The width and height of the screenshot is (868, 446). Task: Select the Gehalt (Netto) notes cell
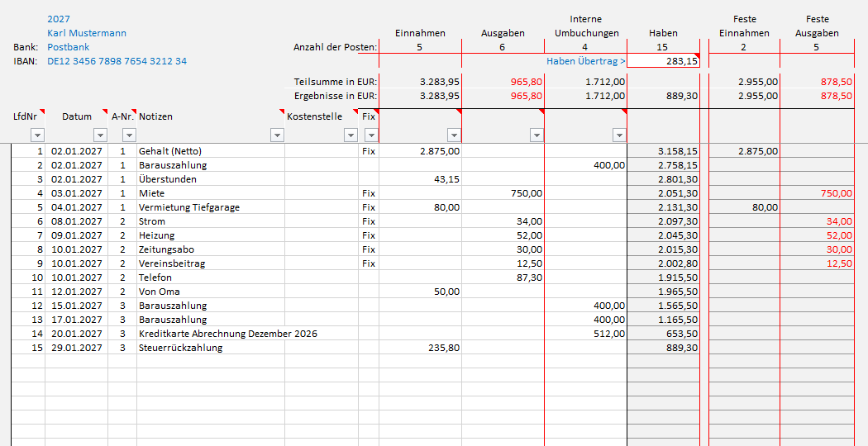click(170, 151)
